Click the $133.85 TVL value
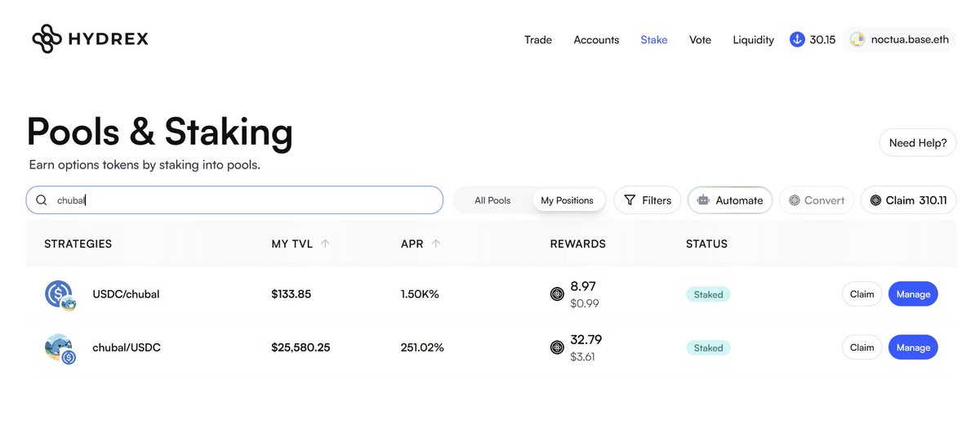The height and width of the screenshot is (430, 980). [292, 294]
